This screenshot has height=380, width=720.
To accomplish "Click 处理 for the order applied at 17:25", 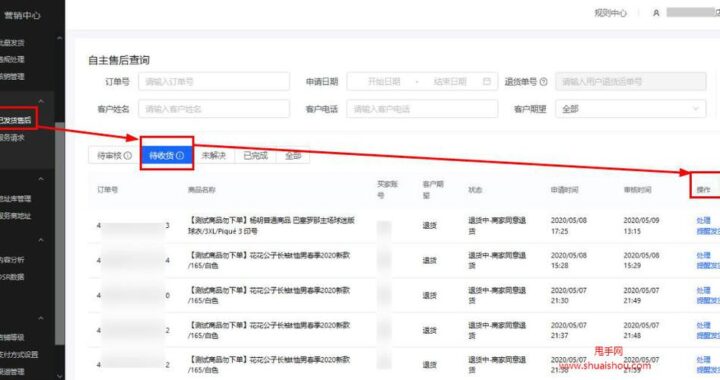I will coord(703,220).
